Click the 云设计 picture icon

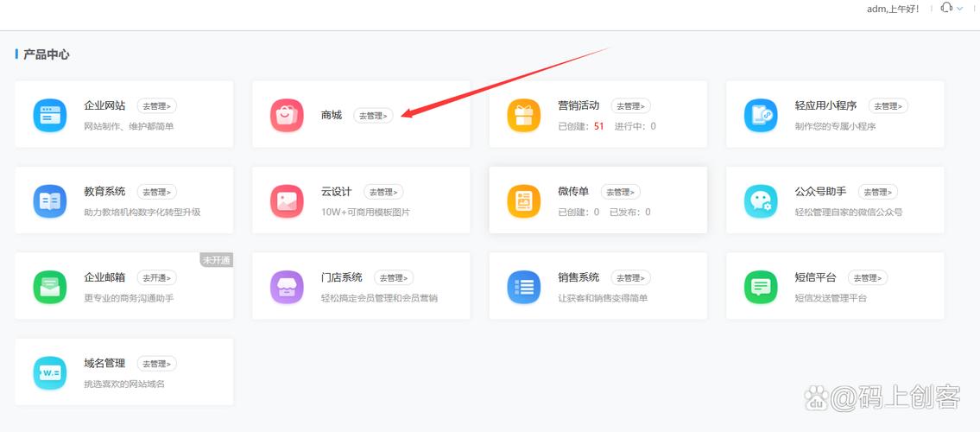pyautogui.click(x=287, y=200)
